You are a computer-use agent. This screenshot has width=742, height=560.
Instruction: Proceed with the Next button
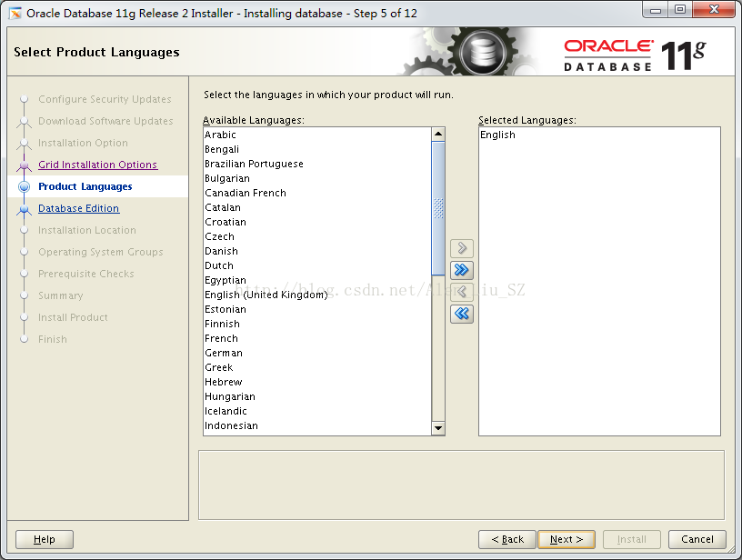point(567,539)
